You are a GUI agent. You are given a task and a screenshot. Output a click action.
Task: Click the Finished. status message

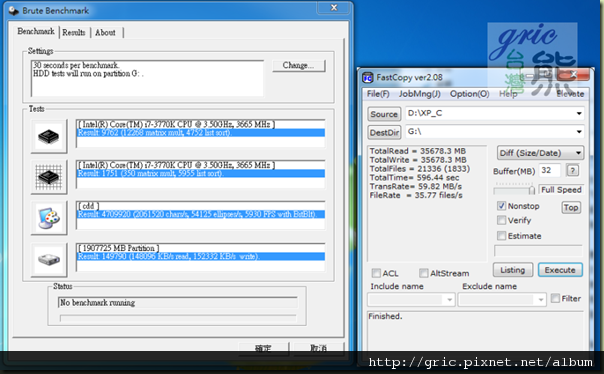(385, 316)
